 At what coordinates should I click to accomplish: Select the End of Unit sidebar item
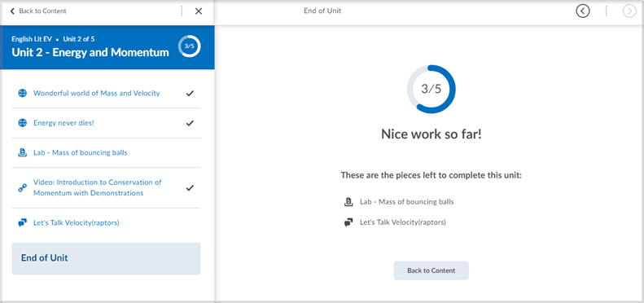point(106,258)
